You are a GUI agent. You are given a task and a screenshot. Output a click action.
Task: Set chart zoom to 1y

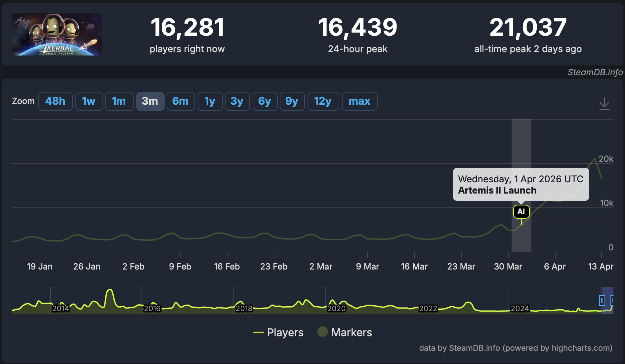point(210,101)
